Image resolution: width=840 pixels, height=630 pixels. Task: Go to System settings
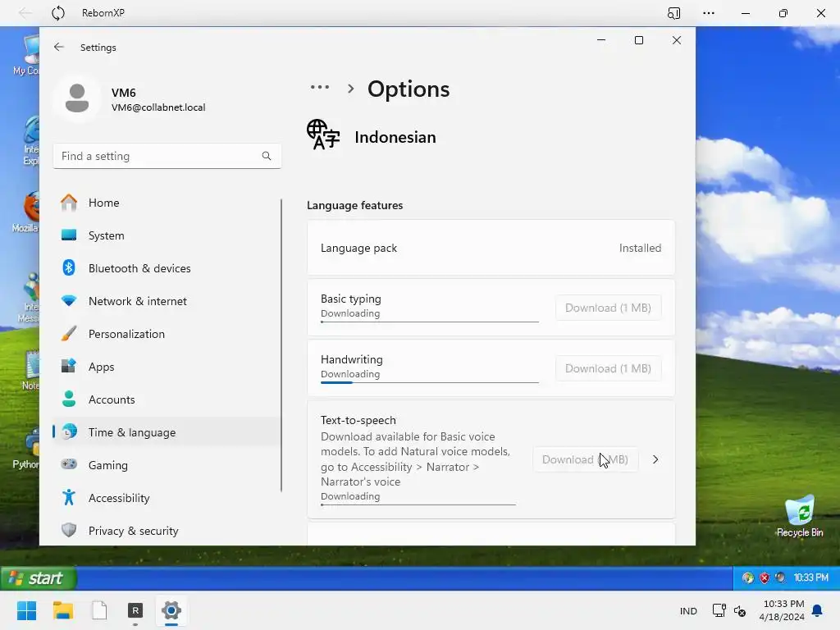coord(166,235)
